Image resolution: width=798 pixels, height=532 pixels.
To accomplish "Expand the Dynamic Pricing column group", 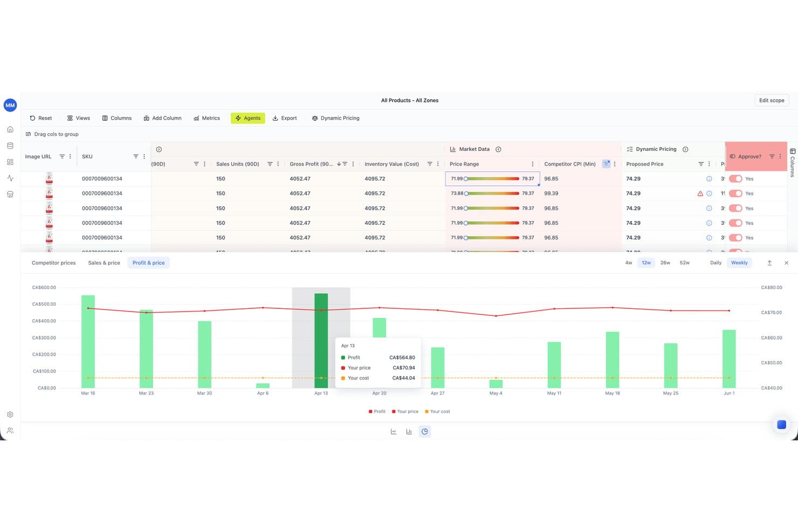I will click(685, 149).
